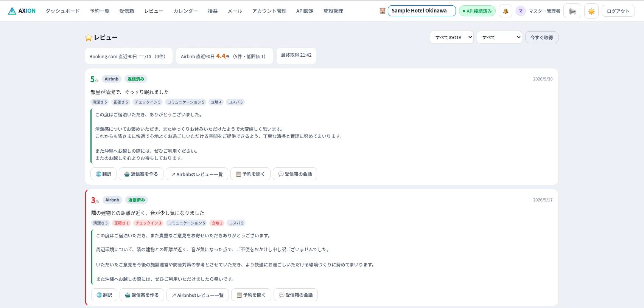Open the 予約一覧 menu item

coord(100,11)
